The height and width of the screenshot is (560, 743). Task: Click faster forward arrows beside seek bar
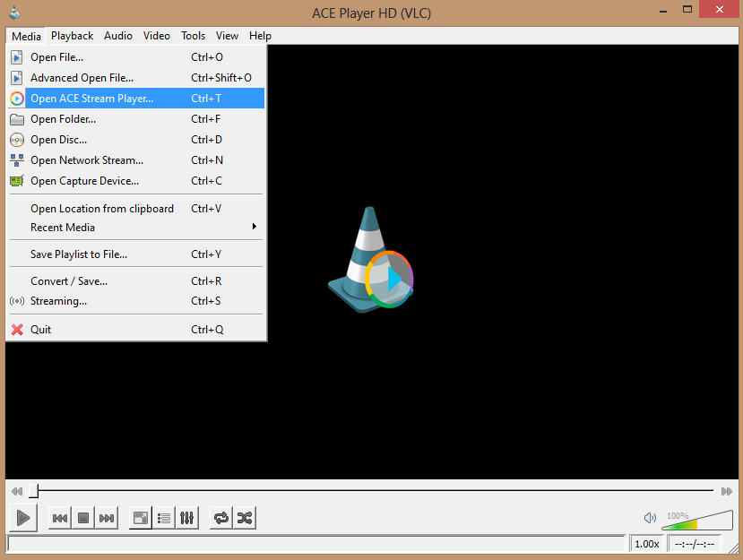(727, 491)
